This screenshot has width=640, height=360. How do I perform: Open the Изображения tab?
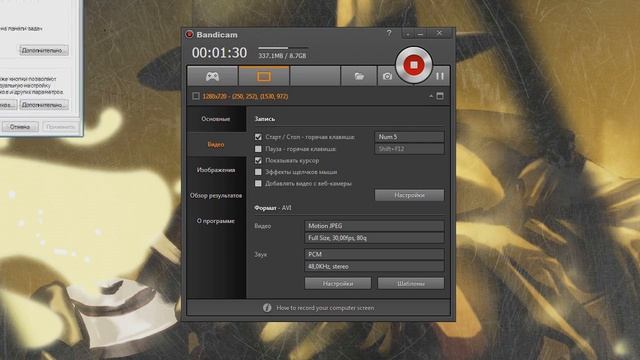tap(216, 170)
